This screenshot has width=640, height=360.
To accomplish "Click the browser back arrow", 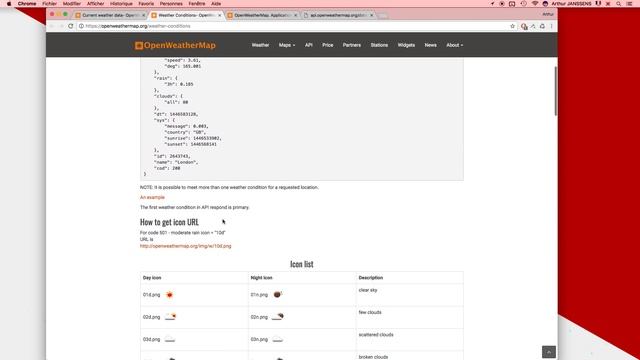I will [52, 26].
